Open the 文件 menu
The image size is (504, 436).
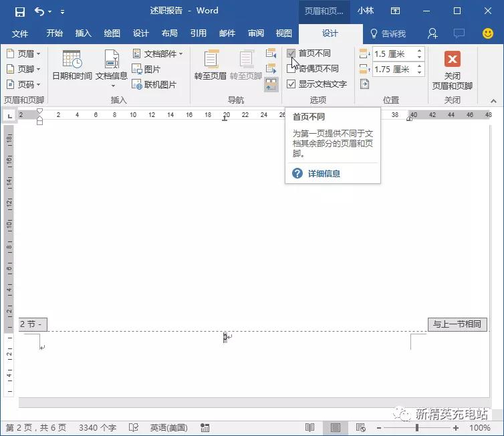tap(20, 33)
